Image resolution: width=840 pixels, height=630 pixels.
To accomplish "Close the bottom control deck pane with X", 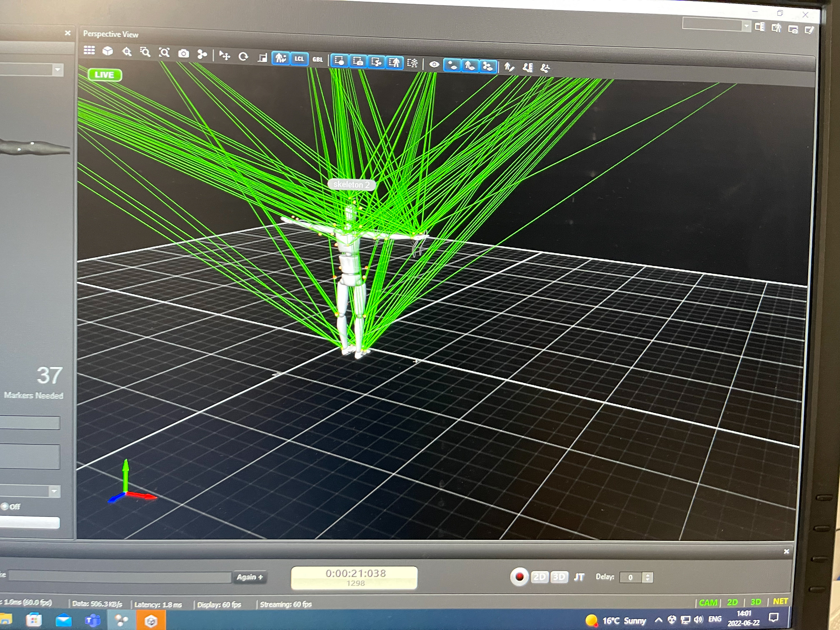I will click(786, 551).
